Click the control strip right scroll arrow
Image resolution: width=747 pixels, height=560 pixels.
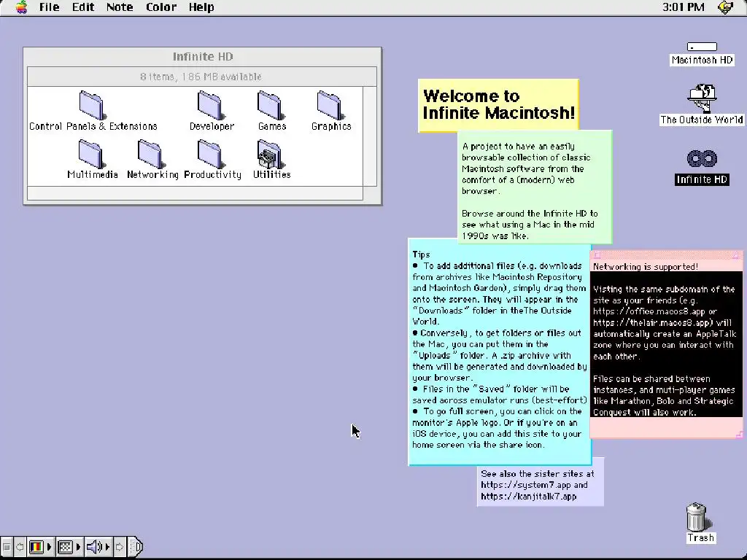click(x=120, y=547)
